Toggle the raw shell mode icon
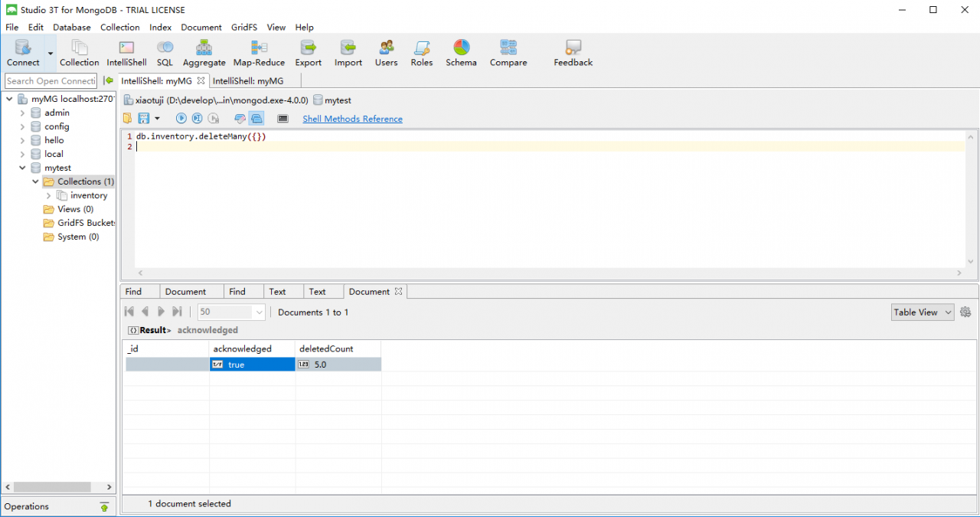The width and height of the screenshot is (980, 517). [x=283, y=119]
